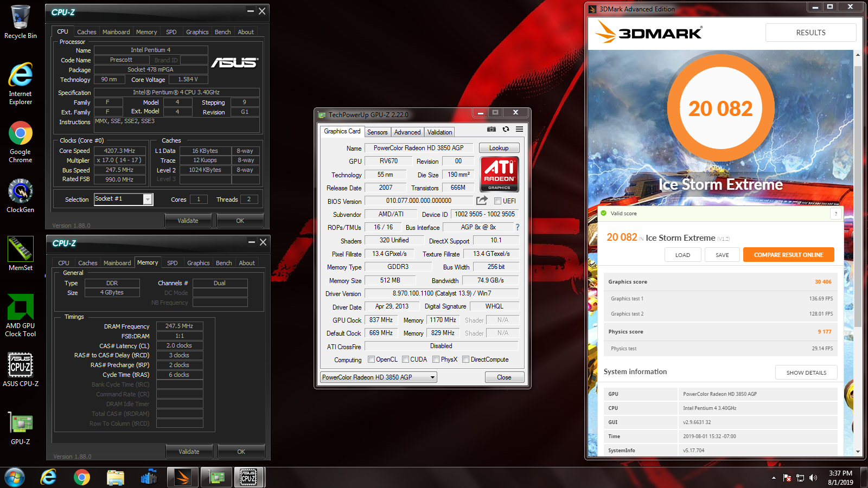Click the clock showing 3:37 PM
The height and width of the screenshot is (488, 868).
click(x=840, y=478)
